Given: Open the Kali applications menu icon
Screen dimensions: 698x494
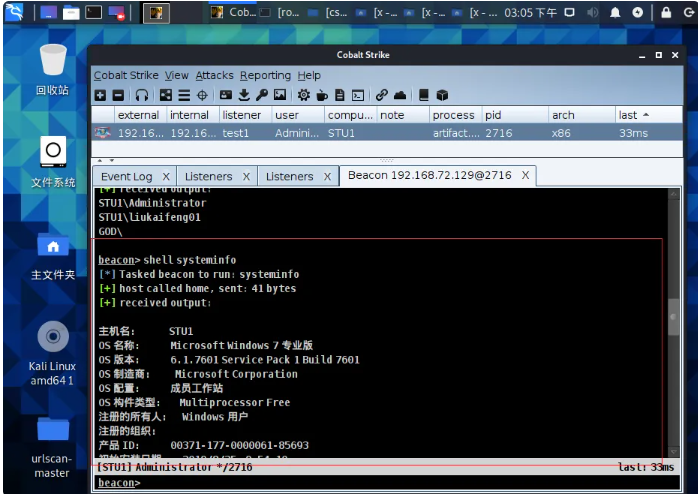Looking at the screenshot, I should (14, 12).
